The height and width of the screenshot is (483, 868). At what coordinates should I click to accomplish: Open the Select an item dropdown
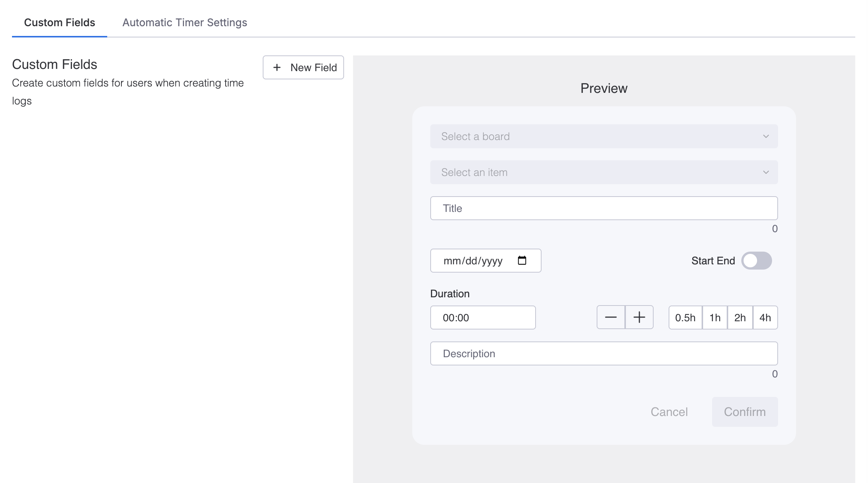pyautogui.click(x=604, y=172)
